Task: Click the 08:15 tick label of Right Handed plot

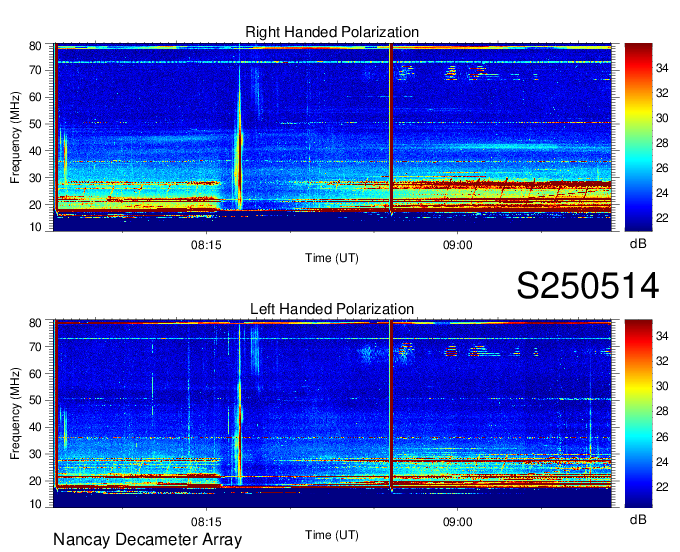Action: tap(206, 245)
